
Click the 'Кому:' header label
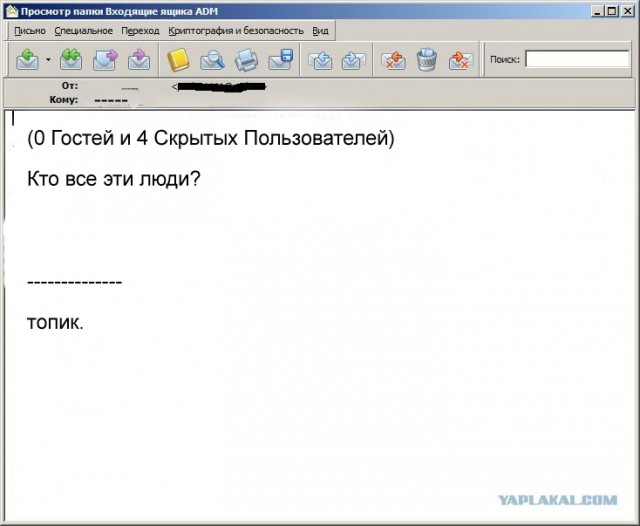pos(64,100)
